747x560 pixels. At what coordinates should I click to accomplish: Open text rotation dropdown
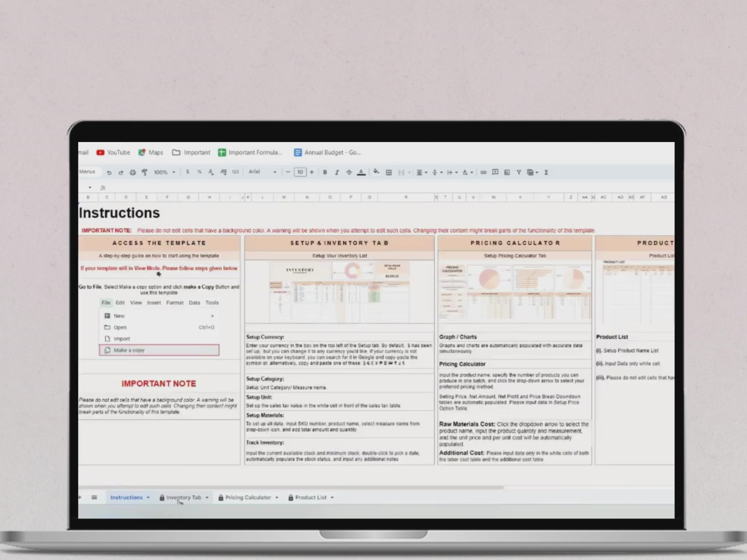467,172
